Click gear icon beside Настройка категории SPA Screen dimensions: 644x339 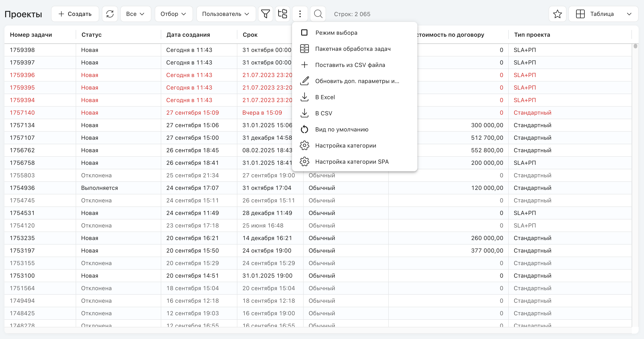305,161
